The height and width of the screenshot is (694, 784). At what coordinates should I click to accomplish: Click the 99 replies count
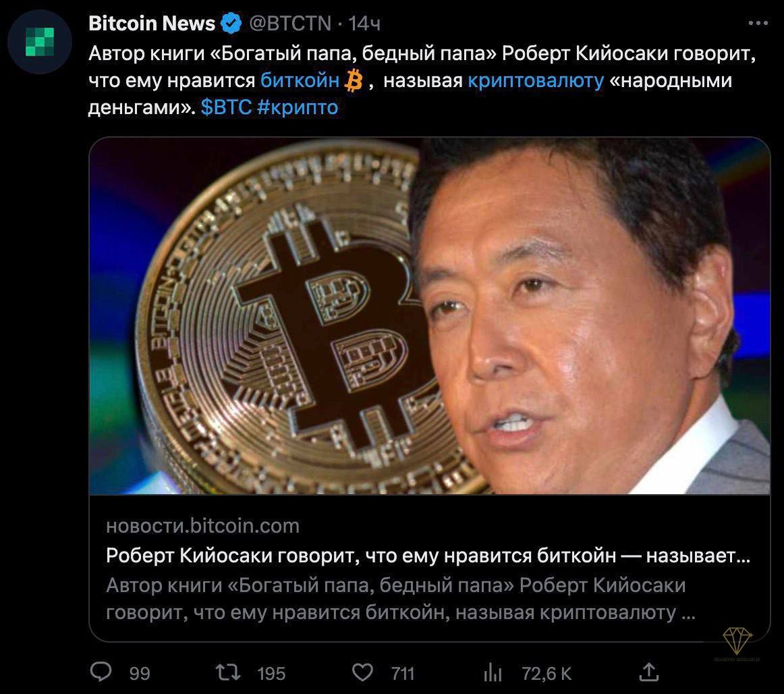click(x=140, y=674)
